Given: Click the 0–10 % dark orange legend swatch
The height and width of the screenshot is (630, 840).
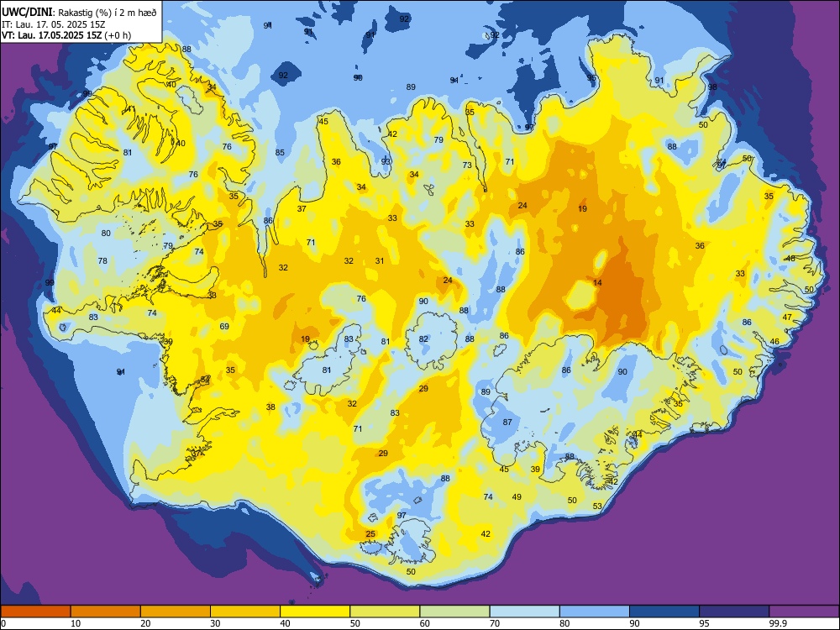Looking at the screenshot, I should (35, 612).
